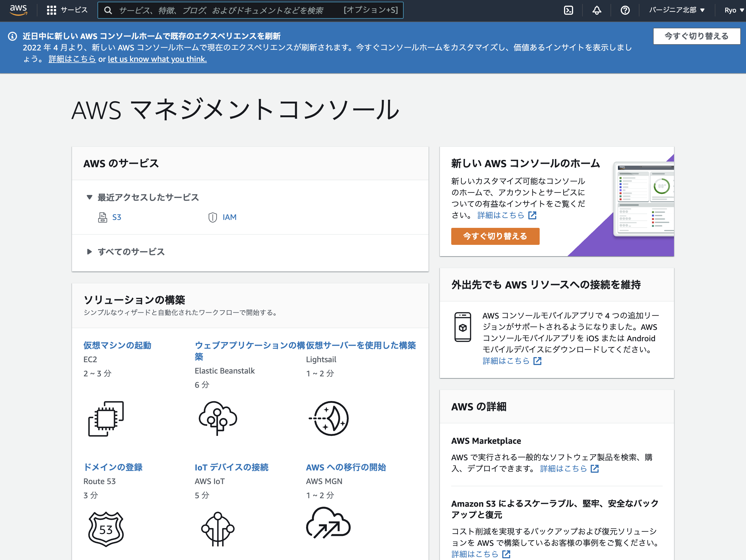Click the AWS IoT device icon

217,529
